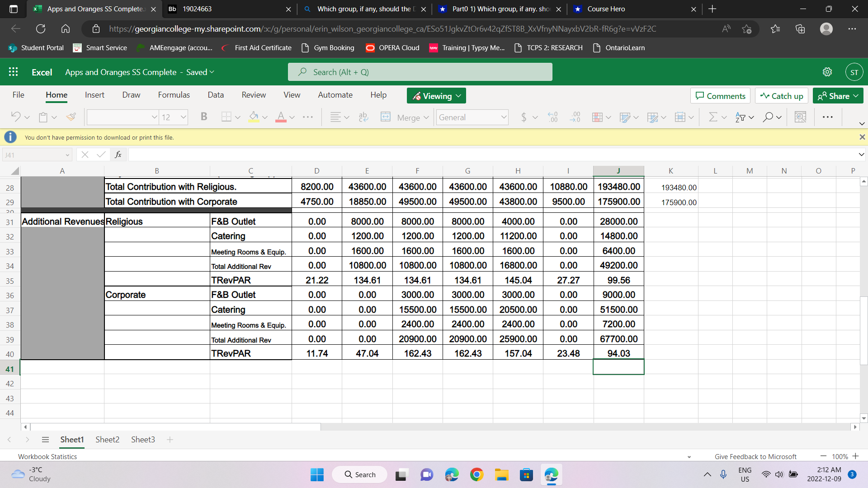Open Chrome from the taskbar
The height and width of the screenshot is (488, 868).
coord(476,474)
